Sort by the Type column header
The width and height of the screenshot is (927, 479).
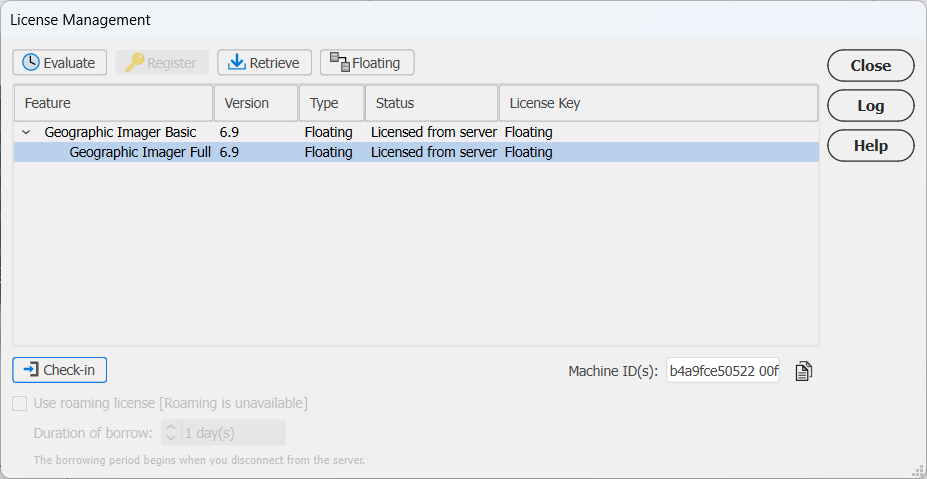click(x=332, y=103)
